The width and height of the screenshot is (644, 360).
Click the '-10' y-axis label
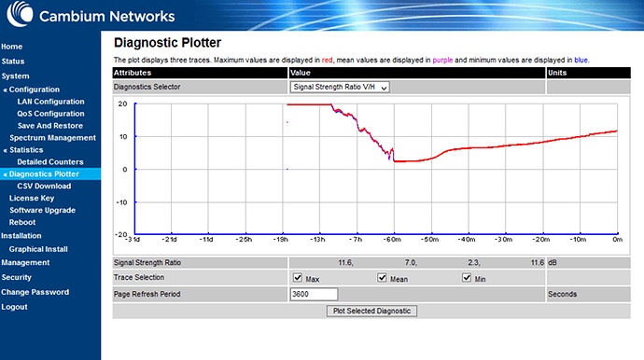(121, 202)
